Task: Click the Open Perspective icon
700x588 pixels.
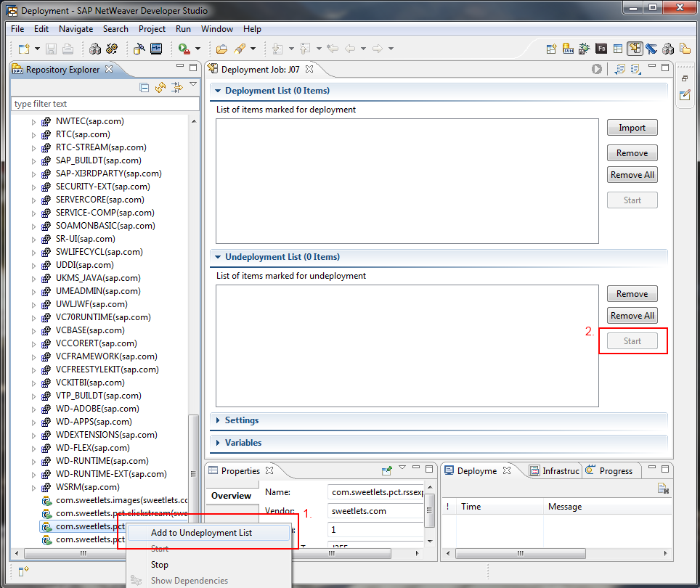Action: (553, 49)
